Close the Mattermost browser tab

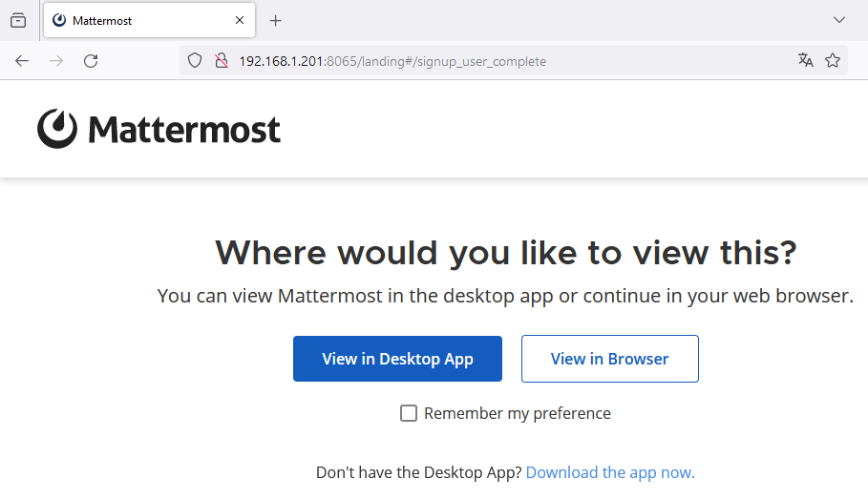pyautogui.click(x=240, y=20)
